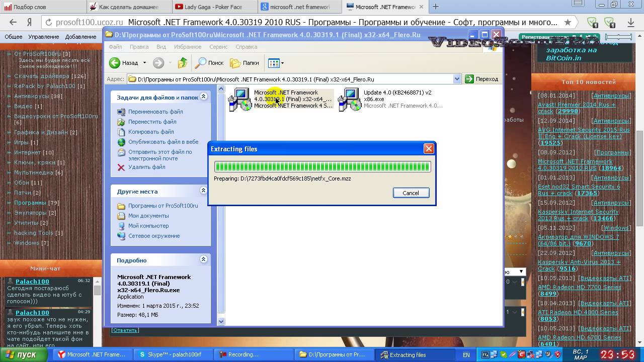Open 'AMD Radeon HD 7700 Series' news link
The image size is (644, 362).
tap(579, 287)
